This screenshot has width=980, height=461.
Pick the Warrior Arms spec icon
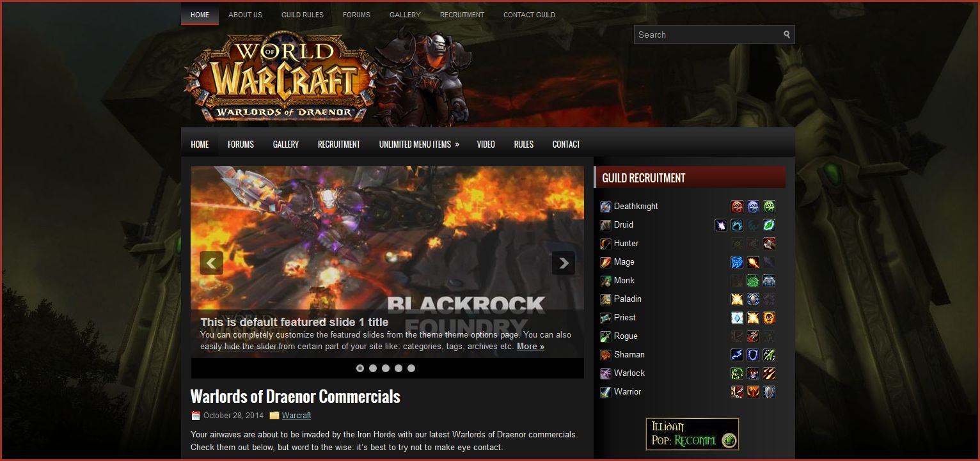(x=737, y=392)
